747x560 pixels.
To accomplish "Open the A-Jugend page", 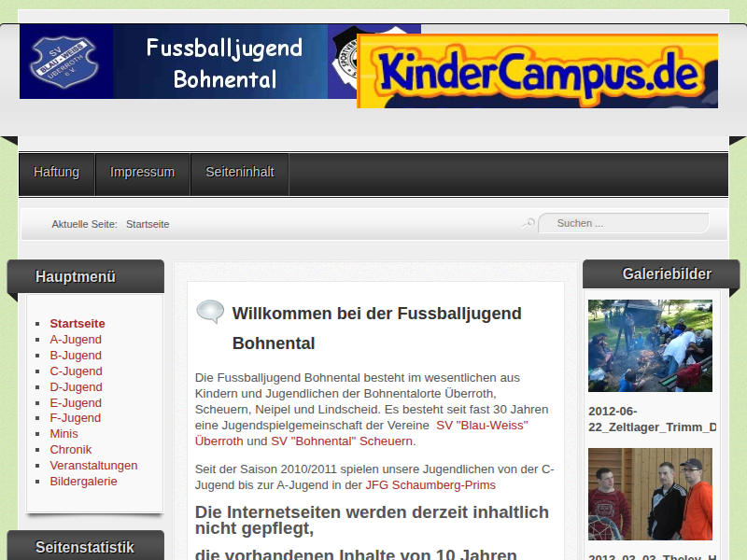I will pyautogui.click(x=76, y=340).
